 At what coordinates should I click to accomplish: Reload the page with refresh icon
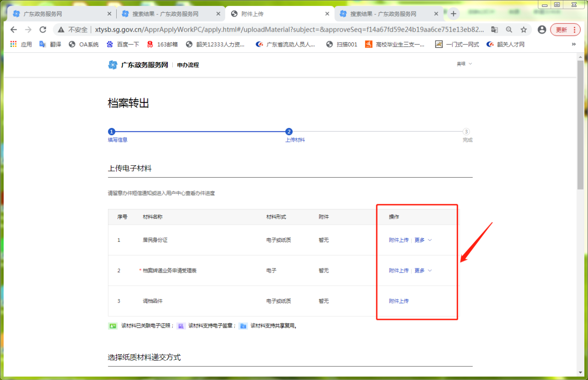[x=43, y=30]
